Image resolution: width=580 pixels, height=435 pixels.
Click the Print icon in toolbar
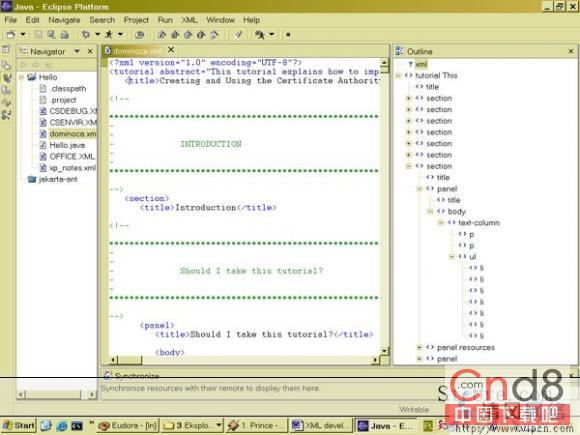coord(65,35)
